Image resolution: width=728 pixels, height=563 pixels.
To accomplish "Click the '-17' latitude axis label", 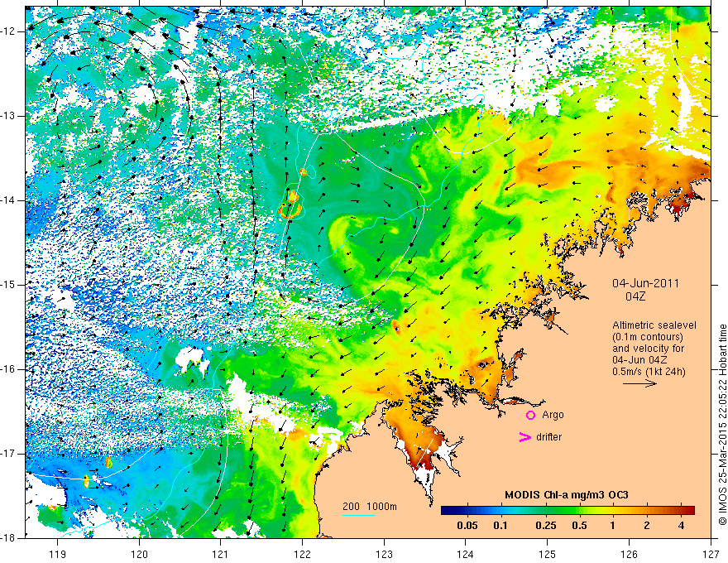I will click(8, 454).
